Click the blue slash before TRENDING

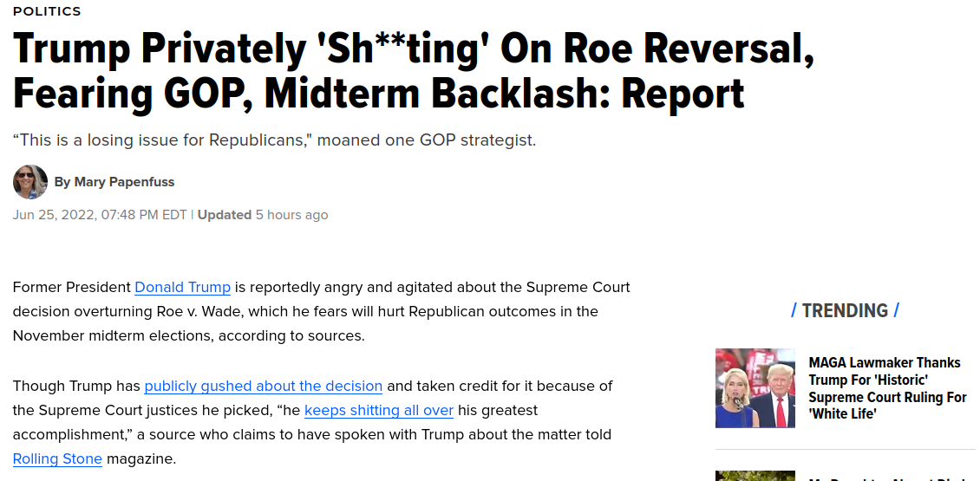(794, 310)
